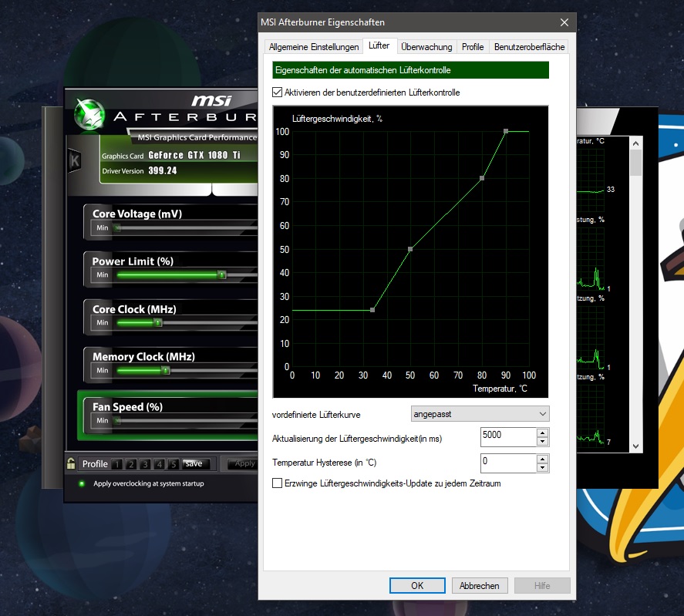Confirm with the OK button

417,585
